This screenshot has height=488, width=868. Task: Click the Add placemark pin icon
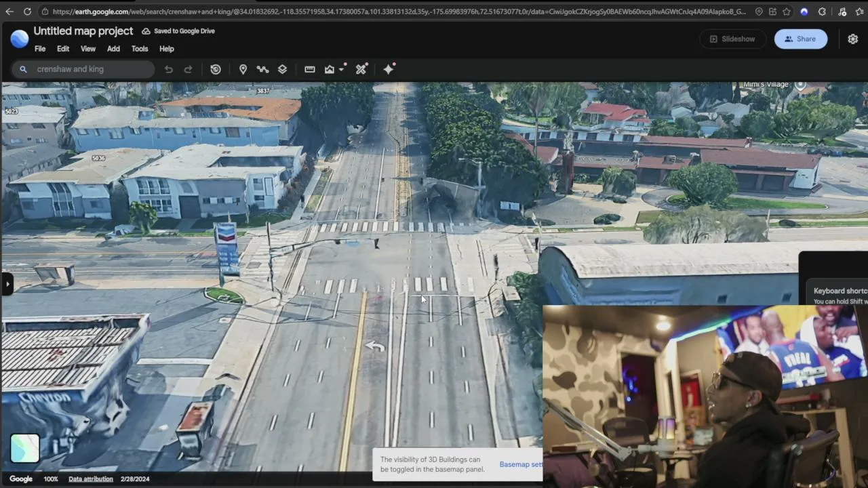pyautogui.click(x=243, y=69)
